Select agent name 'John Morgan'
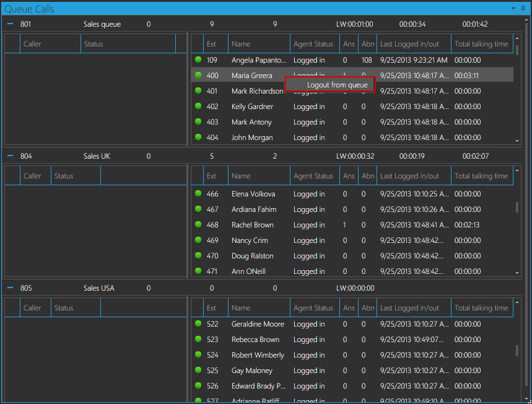Viewport: 532px width, 404px height. coord(252,138)
